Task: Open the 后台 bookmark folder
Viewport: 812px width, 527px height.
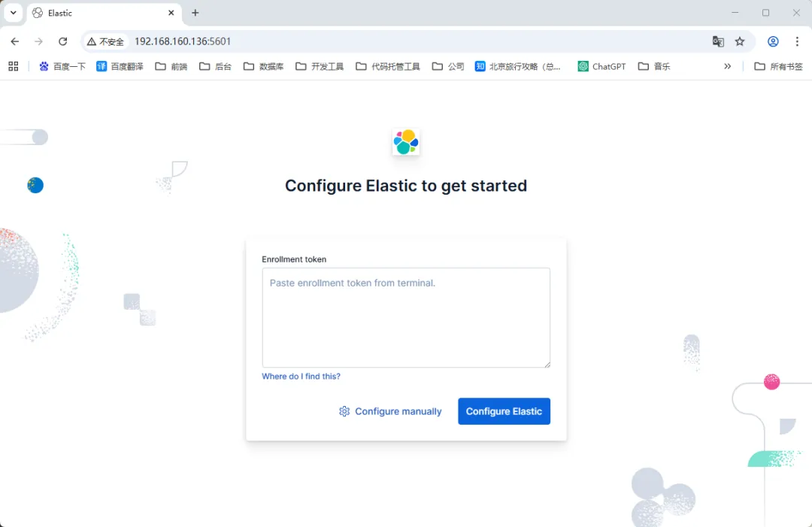Action: pyautogui.click(x=216, y=66)
